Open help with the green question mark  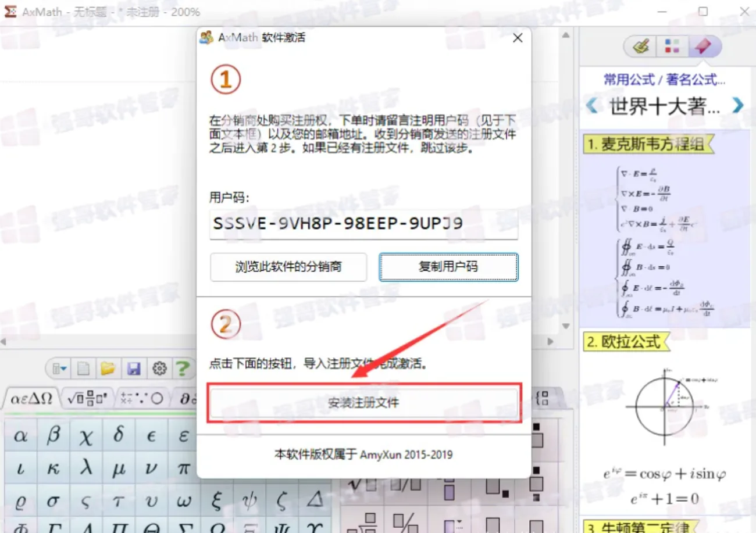coord(183,369)
